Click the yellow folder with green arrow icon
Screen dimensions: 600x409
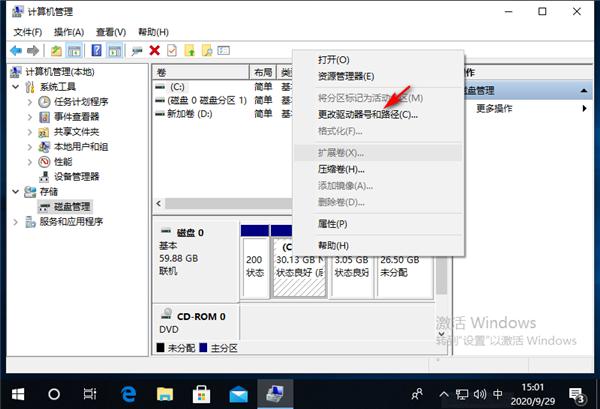189,51
